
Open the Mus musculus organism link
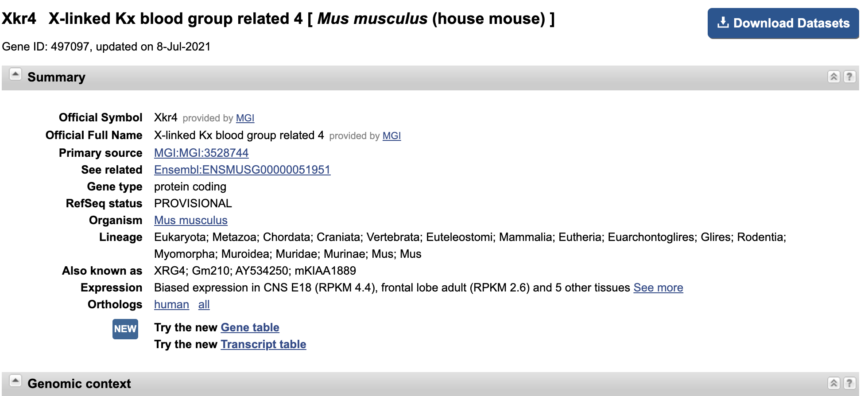pyautogui.click(x=190, y=220)
